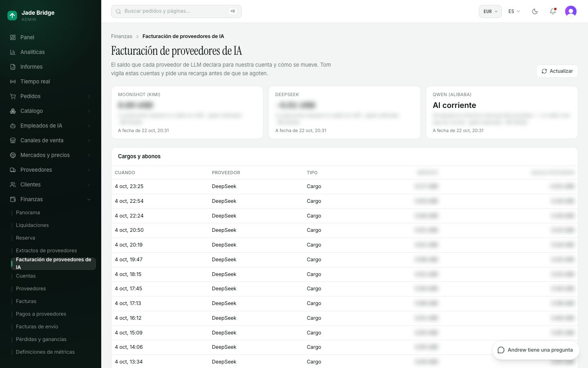The height and width of the screenshot is (368, 588).
Task: Open Liquidaciones in the sidebar
Action: click(x=32, y=225)
